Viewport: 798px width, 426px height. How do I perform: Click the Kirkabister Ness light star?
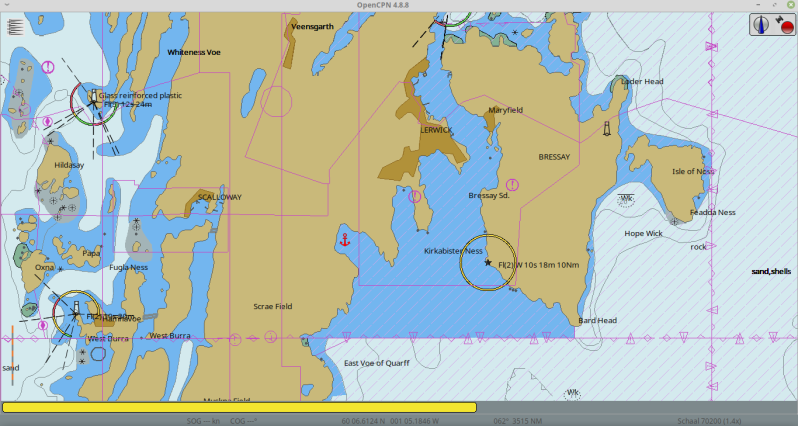488,263
